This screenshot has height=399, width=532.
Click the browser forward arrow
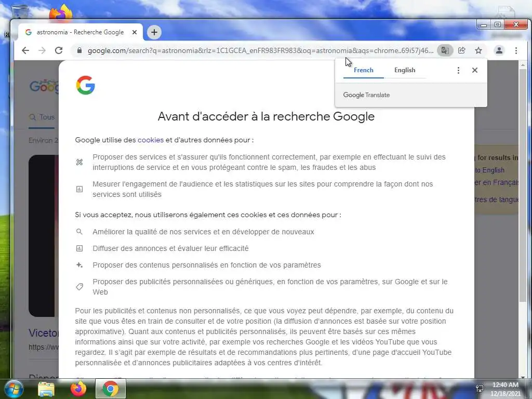tap(42, 50)
